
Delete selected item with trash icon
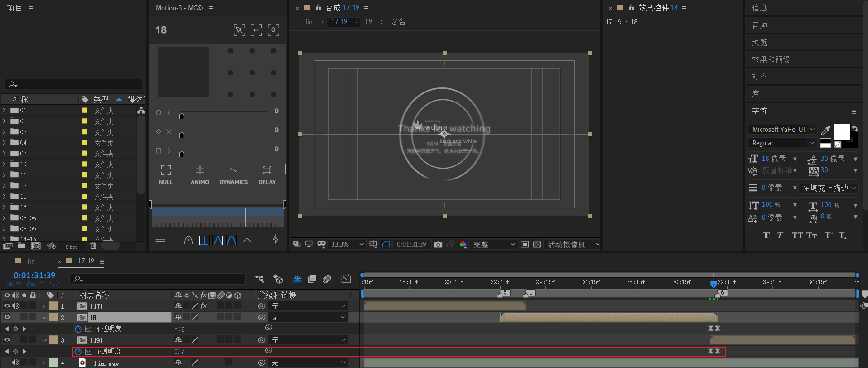93,246
